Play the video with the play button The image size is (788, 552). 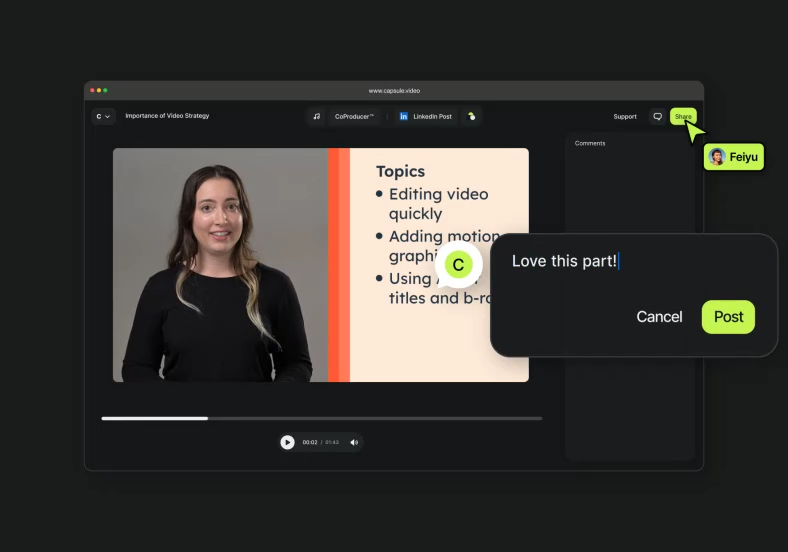pos(287,442)
